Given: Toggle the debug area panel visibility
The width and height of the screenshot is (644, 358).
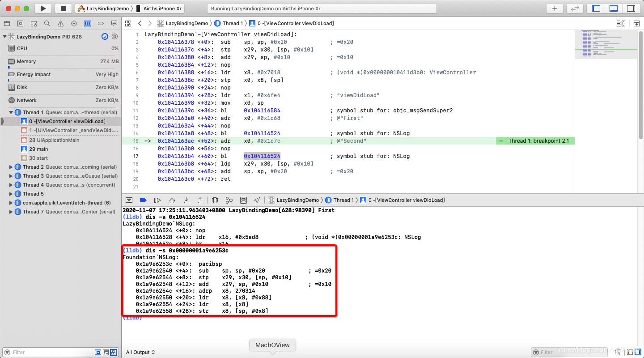Looking at the screenshot, I should click(x=614, y=9).
